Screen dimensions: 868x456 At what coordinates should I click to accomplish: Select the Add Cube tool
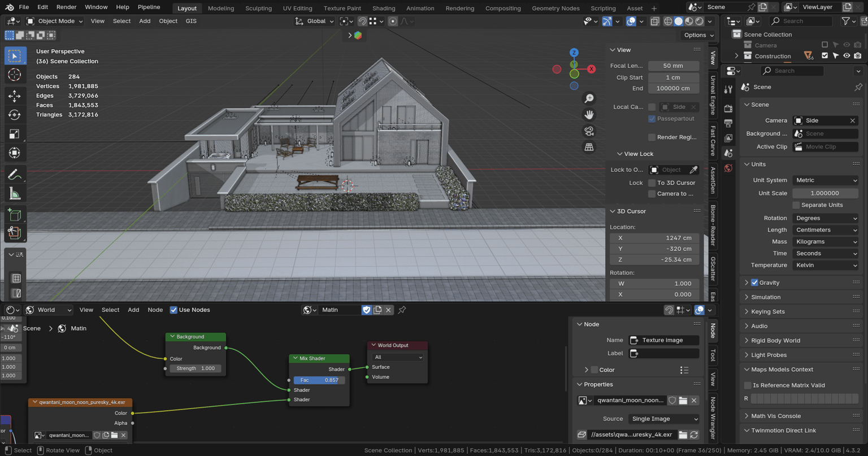(x=15, y=215)
